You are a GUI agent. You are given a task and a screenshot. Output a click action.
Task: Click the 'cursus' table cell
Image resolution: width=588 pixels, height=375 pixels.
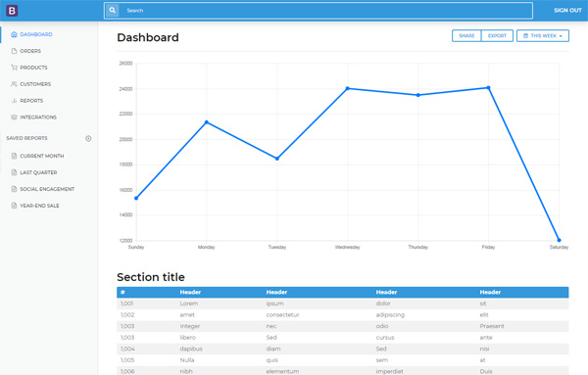[385, 338]
